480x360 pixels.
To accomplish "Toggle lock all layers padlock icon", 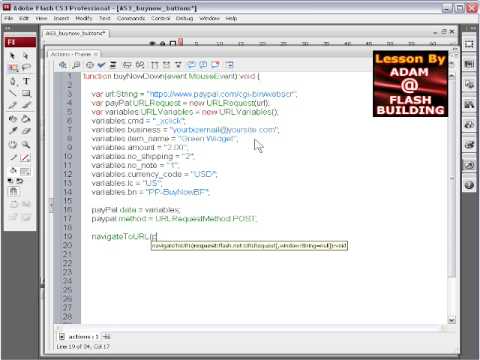I will pos(162,43).
